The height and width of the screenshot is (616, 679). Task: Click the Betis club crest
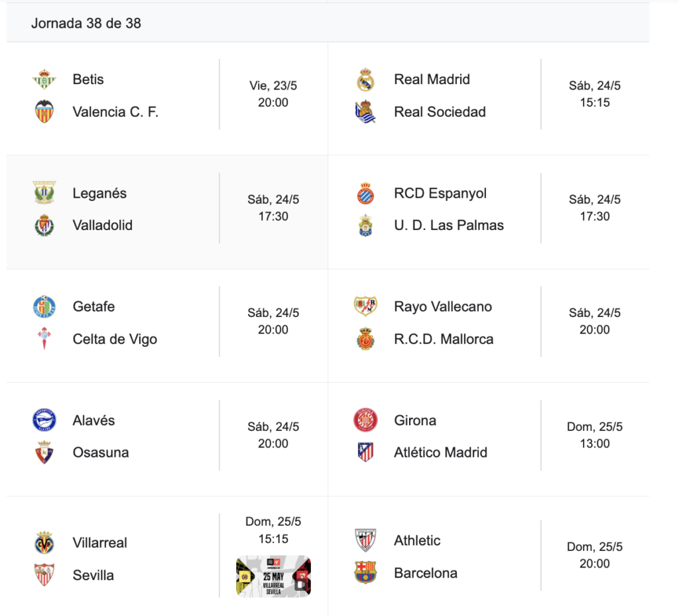44,80
